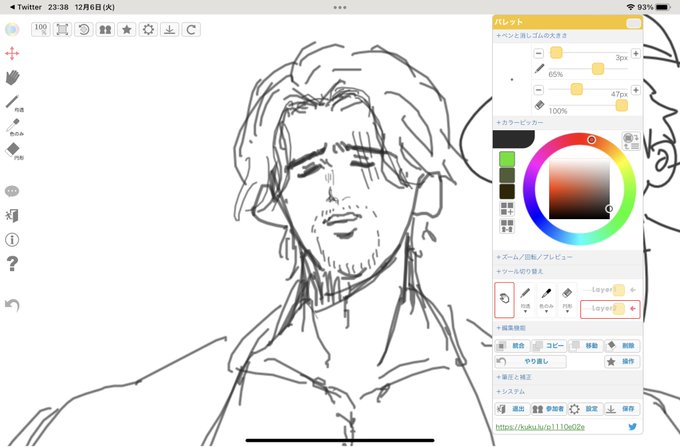The height and width of the screenshot is (447, 680).
Task: Open help with the question mark icon
Action: click(x=12, y=263)
